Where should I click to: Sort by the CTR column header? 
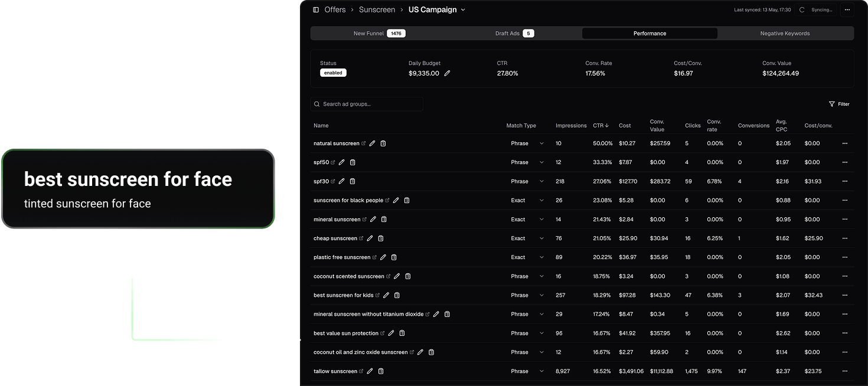pyautogui.click(x=601, y=126)
